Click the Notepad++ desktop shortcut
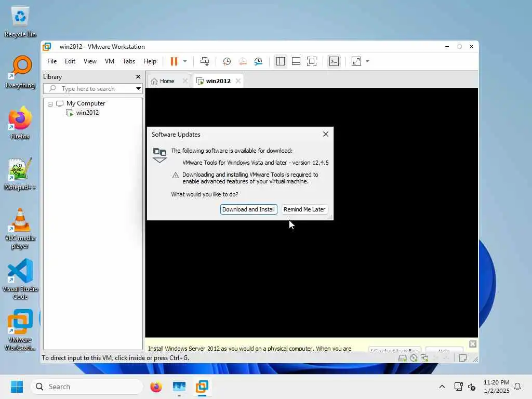This screenshot has width=532, height=399. (x=20, y=174)
